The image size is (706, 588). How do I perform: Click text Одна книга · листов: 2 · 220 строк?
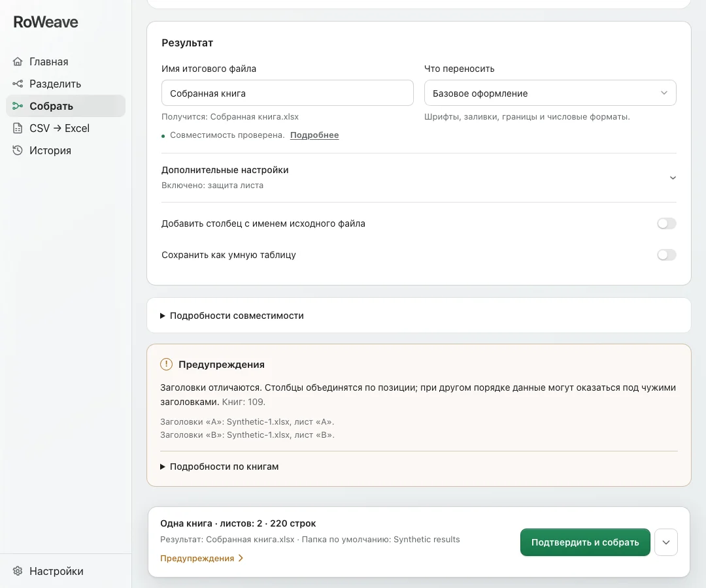coord(238,523)
